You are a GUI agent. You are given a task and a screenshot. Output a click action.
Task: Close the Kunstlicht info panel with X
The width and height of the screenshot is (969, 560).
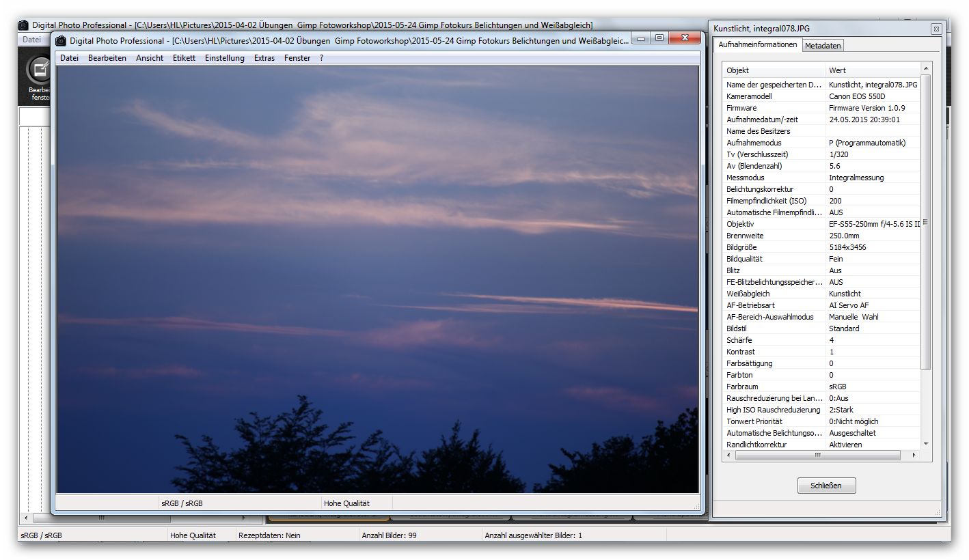(x=936, y=29)
